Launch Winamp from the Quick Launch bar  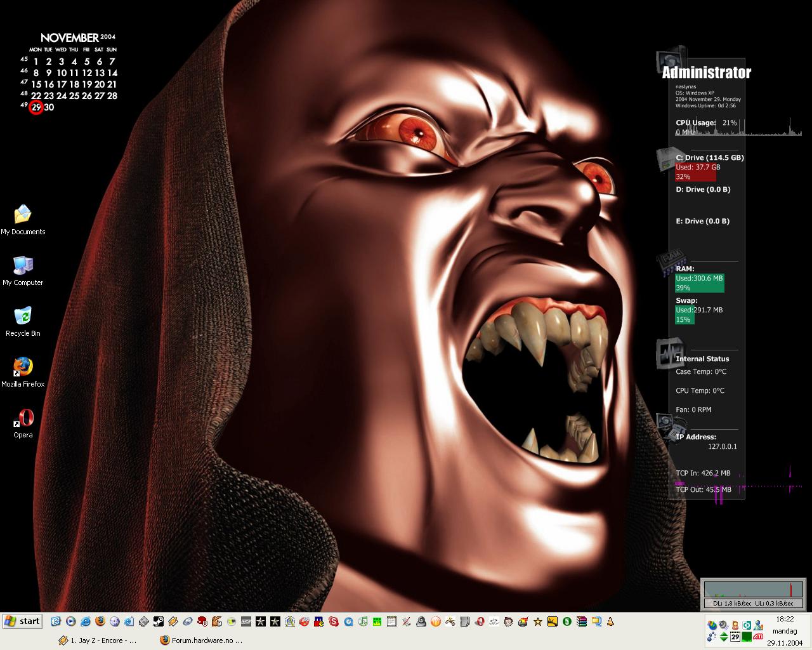tap(172, 621)
